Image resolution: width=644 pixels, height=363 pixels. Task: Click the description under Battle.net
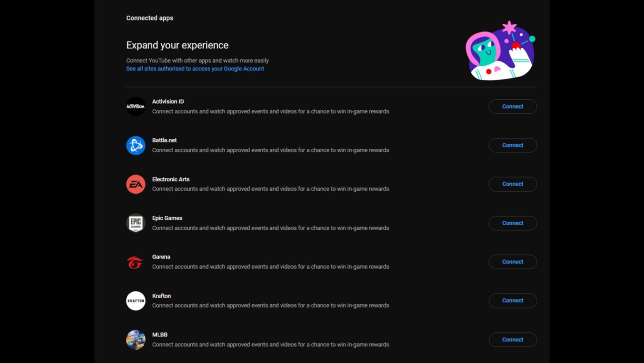click(x=270, y=150)
